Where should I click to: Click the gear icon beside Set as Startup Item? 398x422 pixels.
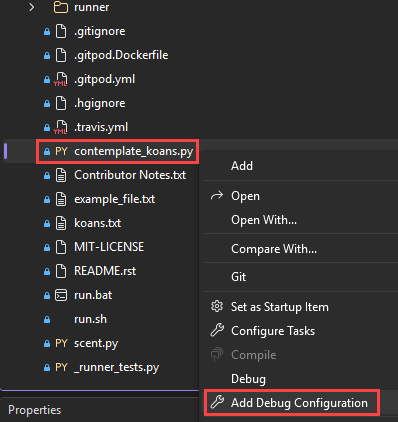tap(217, 306)
